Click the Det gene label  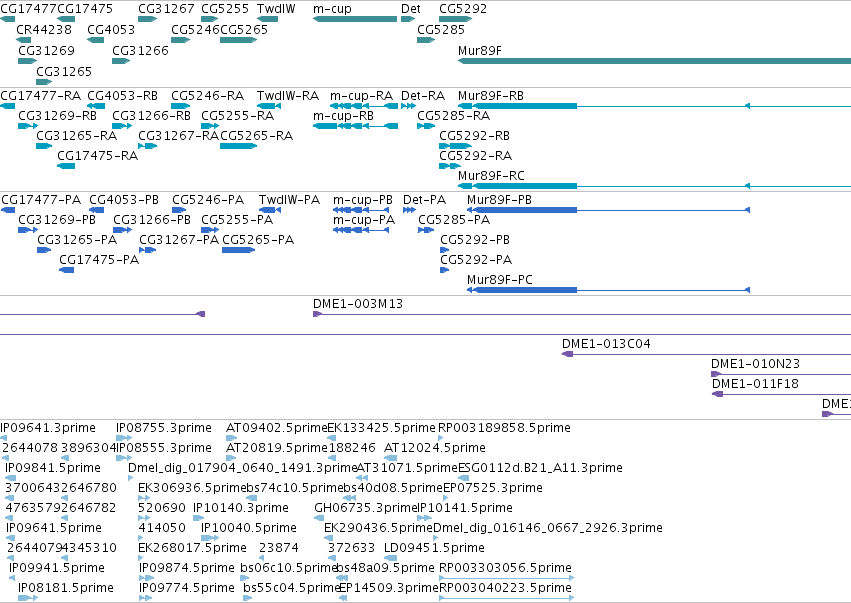pos(411,9)
